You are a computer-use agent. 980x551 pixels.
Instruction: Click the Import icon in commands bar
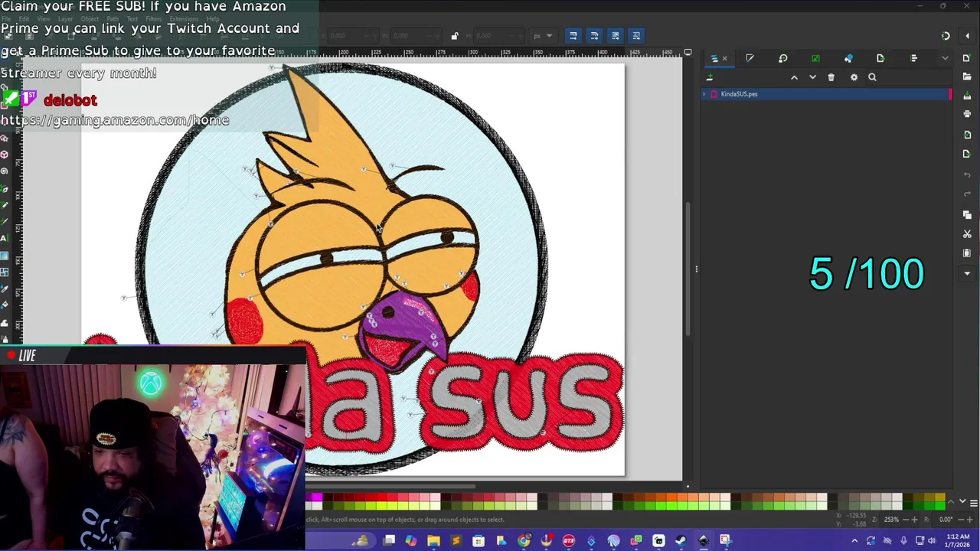tap(966, 135)
